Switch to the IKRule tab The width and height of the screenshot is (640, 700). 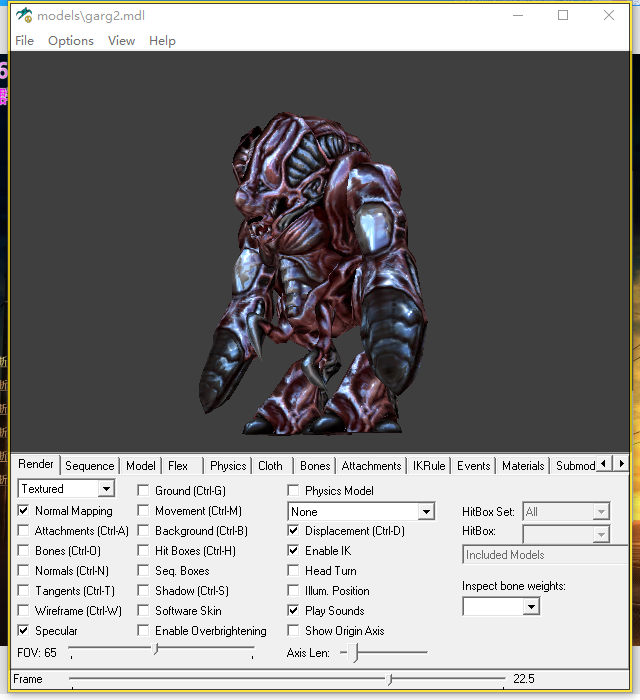[x=429, y=466]
